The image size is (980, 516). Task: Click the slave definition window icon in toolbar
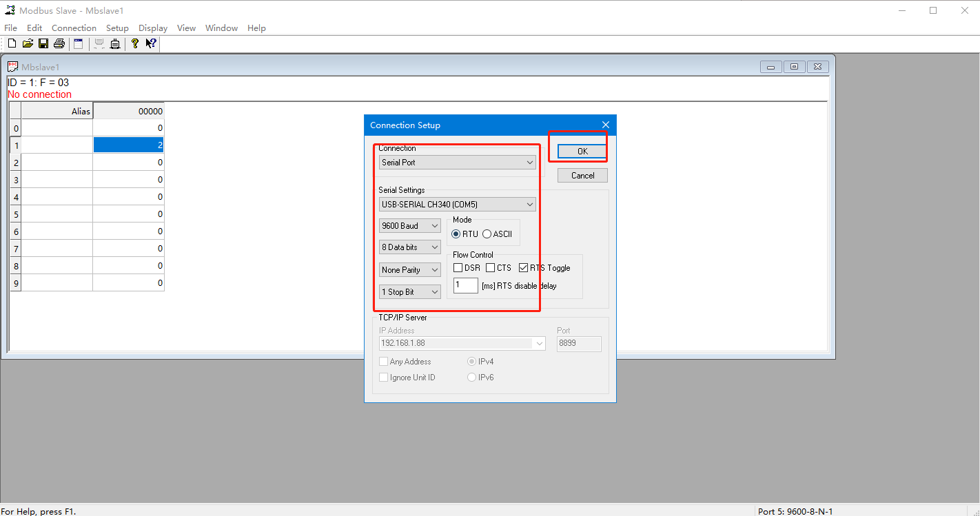pyautogui.click(x=79, y=44)
